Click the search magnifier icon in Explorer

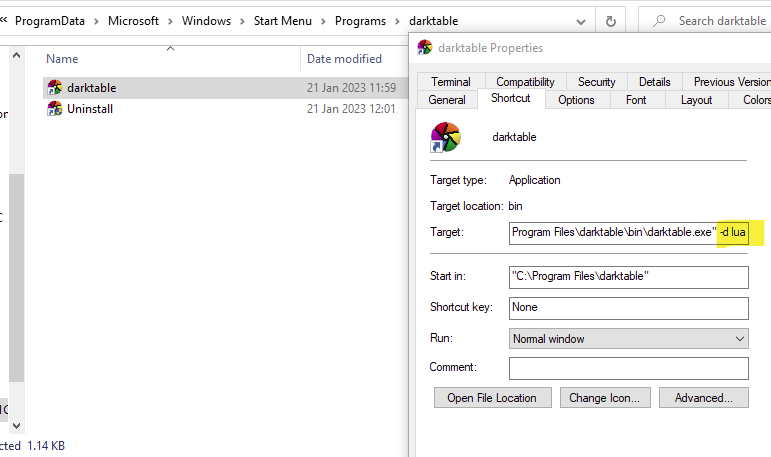point(659,21)
